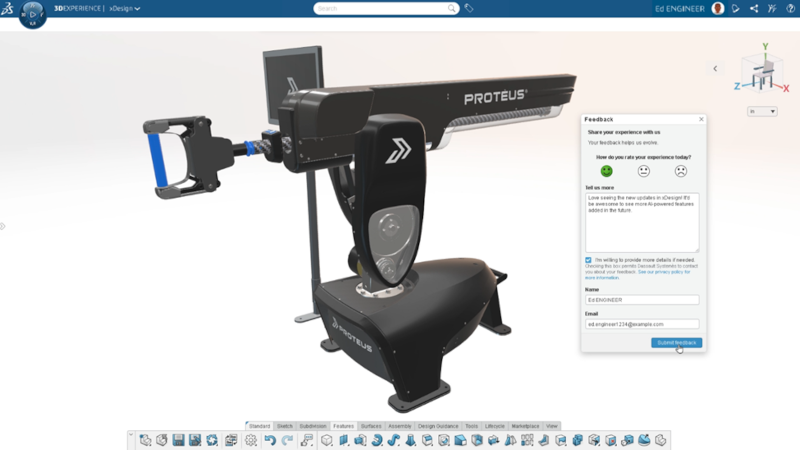
Task: Open the units dropdown under view cube
Action: coord(762,111)
